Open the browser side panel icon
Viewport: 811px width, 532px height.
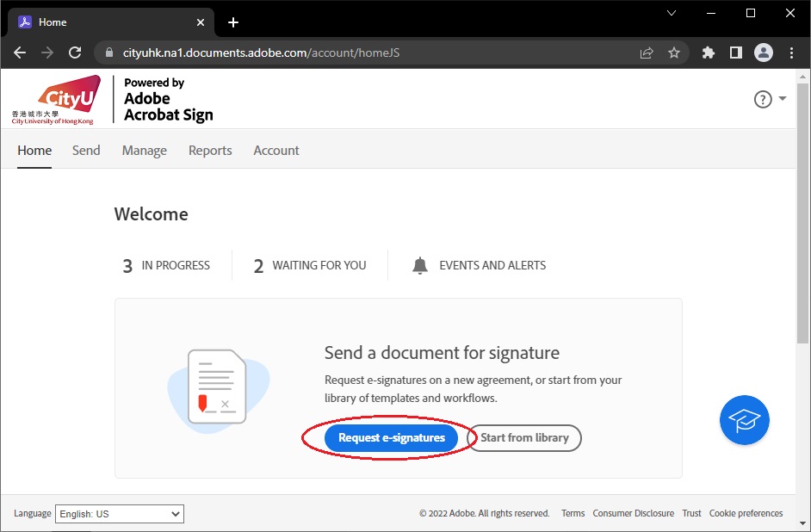coord(735,53)
